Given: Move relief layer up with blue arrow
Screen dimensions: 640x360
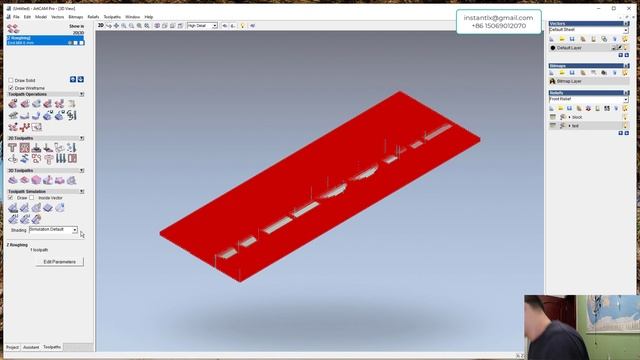Looking at the screenshot, I should (620, 133).
